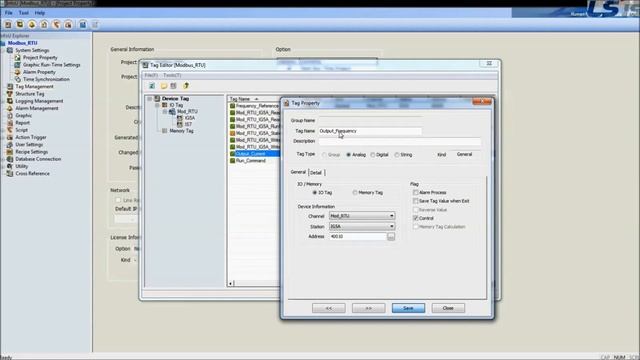Click the fourth main toolbar icon
The height and width of the screenshot is (360, 640).
(x=44, y=24)
